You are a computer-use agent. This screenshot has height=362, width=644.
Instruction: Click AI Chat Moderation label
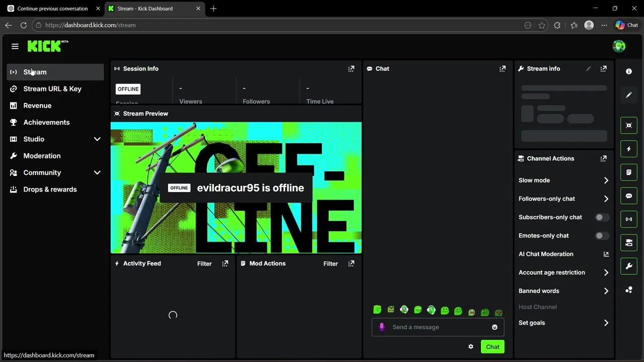click(x=546, y=254)
